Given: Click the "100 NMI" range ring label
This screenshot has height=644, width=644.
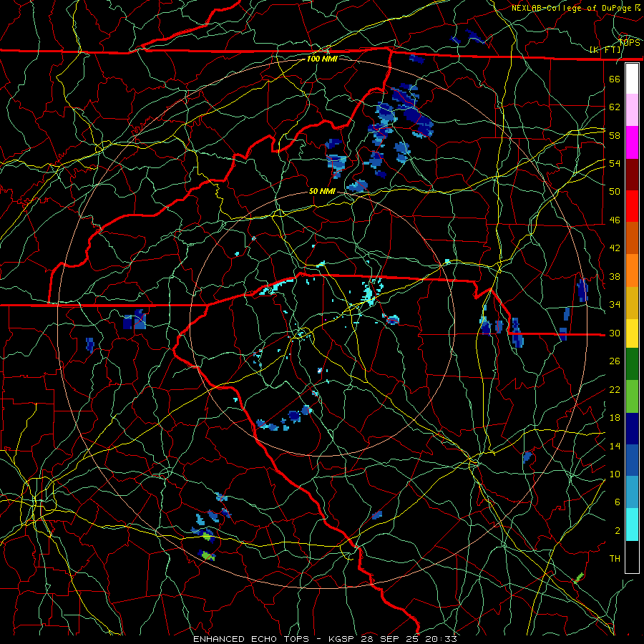Looking at the screenshot, I should click(x=322, y=59).
